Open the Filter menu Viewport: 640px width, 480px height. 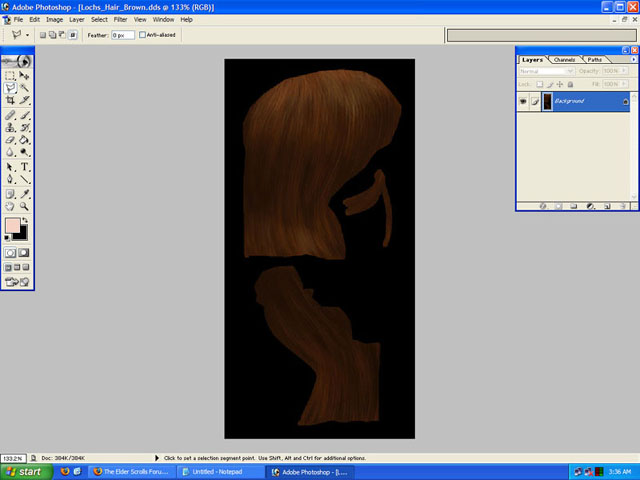pyautogui.click(x=120, y=20)
